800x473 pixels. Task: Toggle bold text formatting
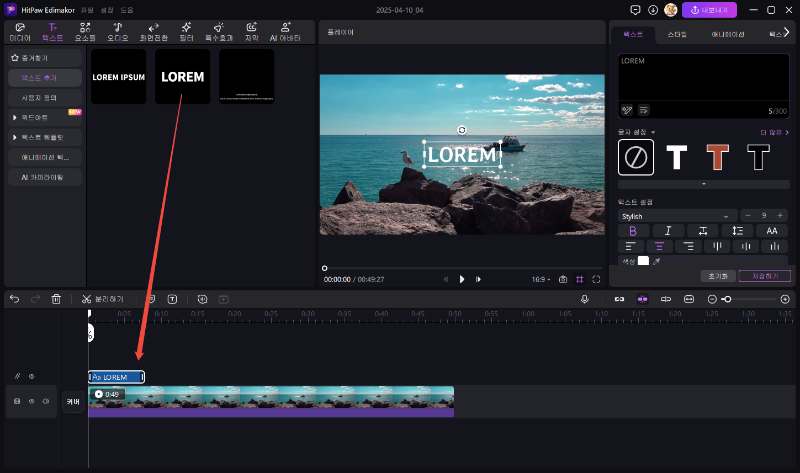pyautogui.click(x=632, y=231)
